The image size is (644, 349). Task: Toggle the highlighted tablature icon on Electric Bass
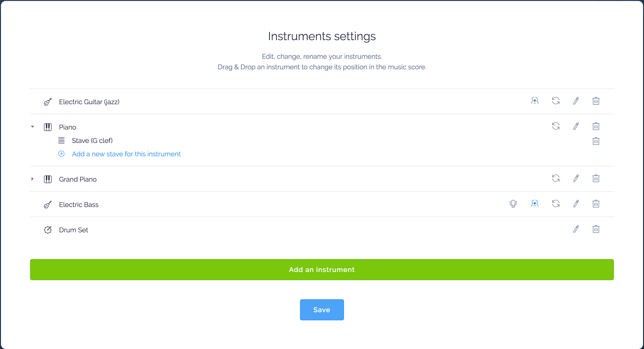click(535, 204)
